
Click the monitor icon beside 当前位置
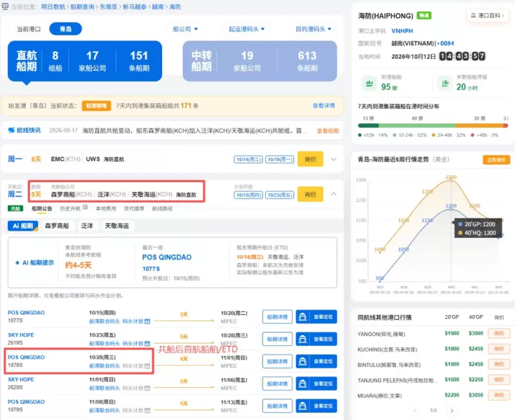(5, 6)
